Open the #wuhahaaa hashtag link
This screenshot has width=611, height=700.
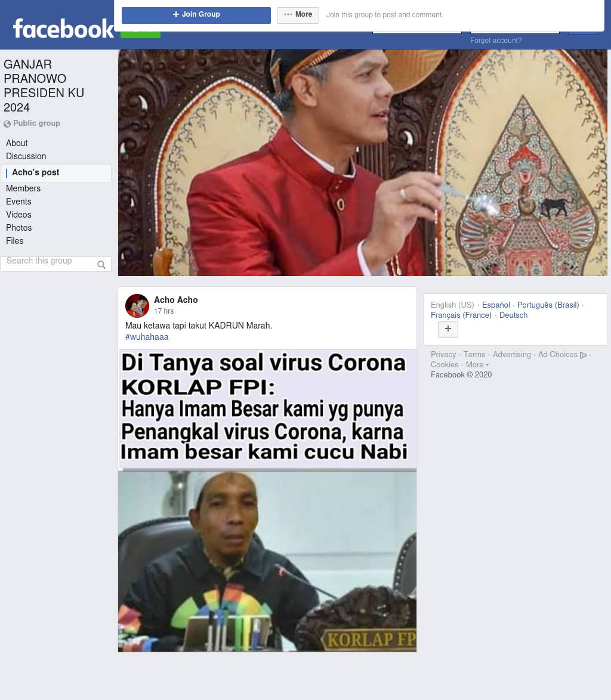coord(147,337)
